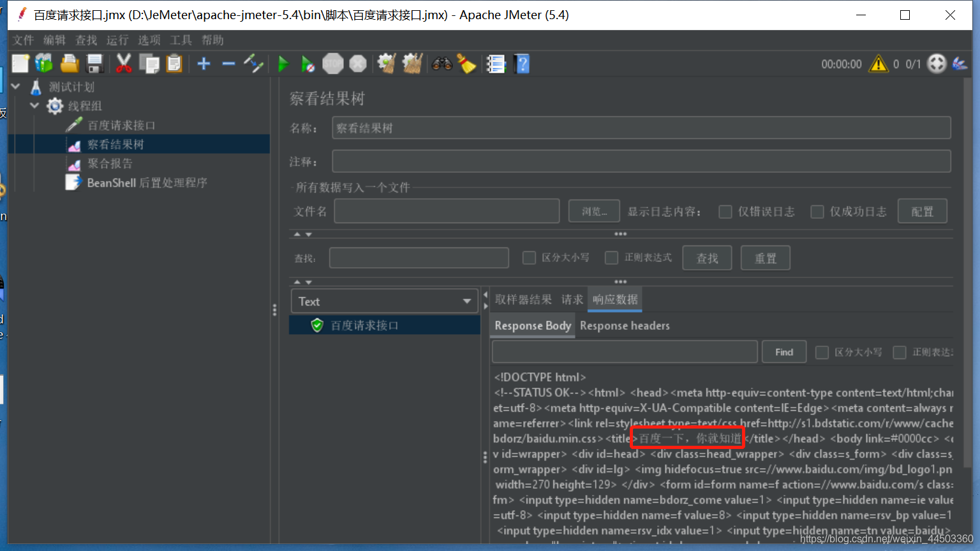Start test without pauses

(308, 64)
